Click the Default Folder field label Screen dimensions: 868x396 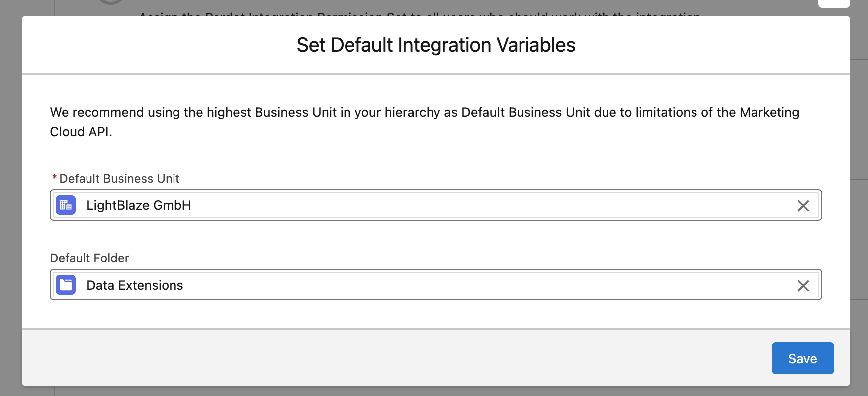[89, 258]
